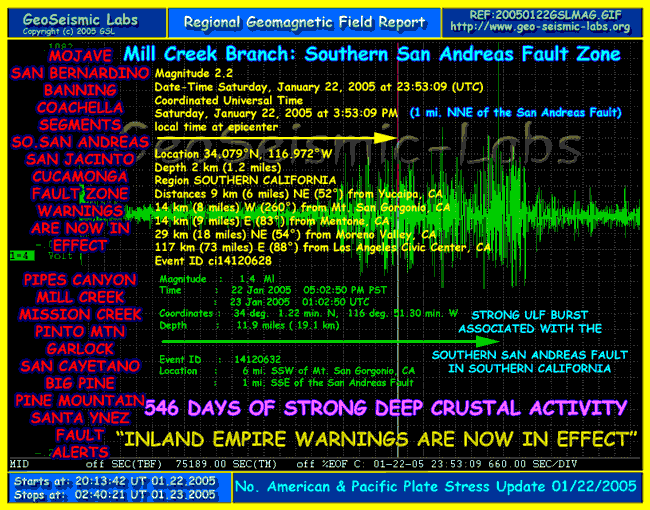Click the PINE MOUNTAIN fault label
Screen dimensions: 650x510
[80, 401]
